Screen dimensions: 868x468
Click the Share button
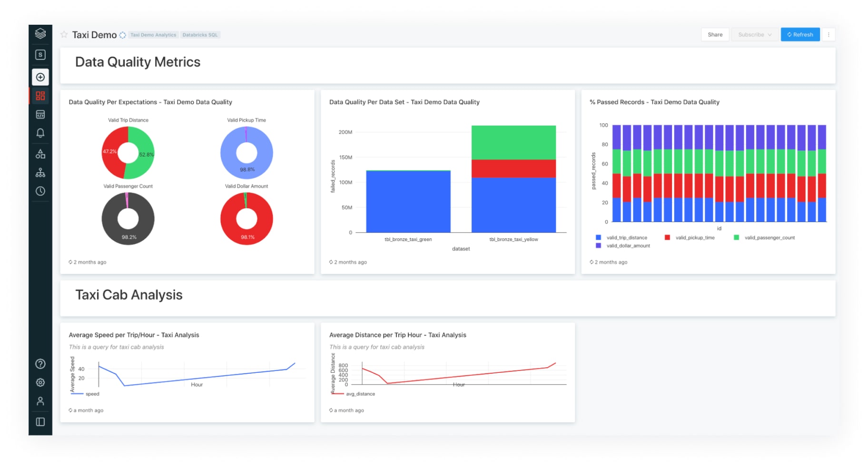pyautogui.click(x=715, y=34)
